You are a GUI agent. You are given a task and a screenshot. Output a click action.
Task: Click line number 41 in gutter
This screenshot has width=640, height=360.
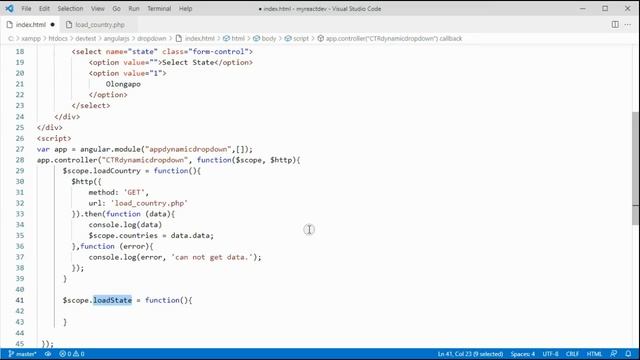(20, 300)
